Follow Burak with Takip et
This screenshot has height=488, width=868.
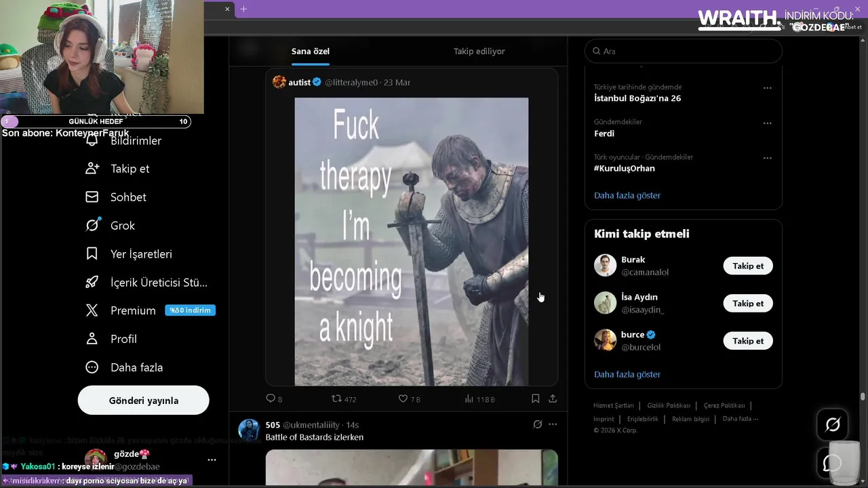tap(748, 266)
